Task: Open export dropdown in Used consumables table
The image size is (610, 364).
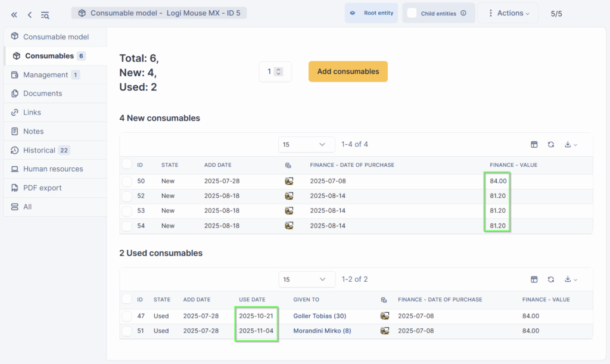Action: 571,279
